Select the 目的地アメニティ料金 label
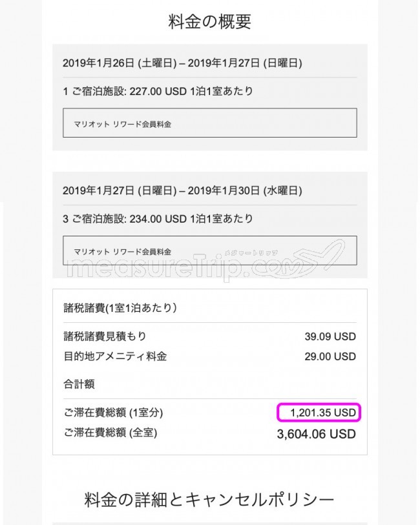Screen dimensions: 420x525 click(x=115, y=356)
